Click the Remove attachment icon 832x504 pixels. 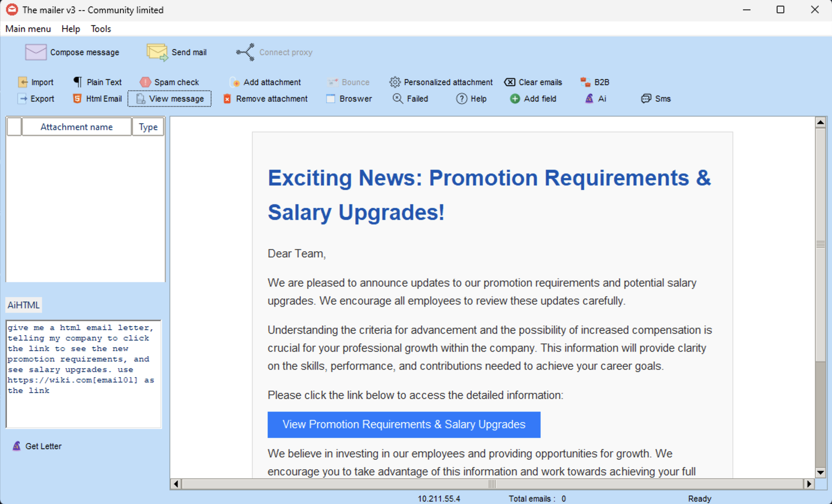click(x=227, y=98)
